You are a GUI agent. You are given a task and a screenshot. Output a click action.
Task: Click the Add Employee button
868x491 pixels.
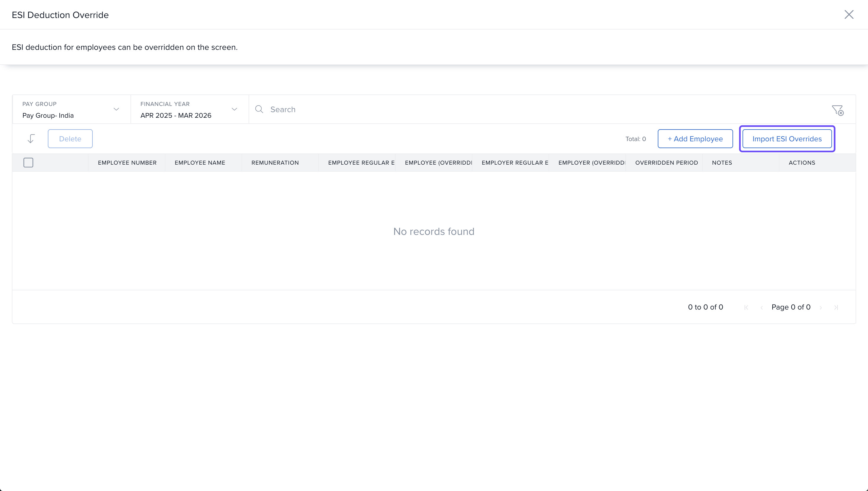(695, 139)
